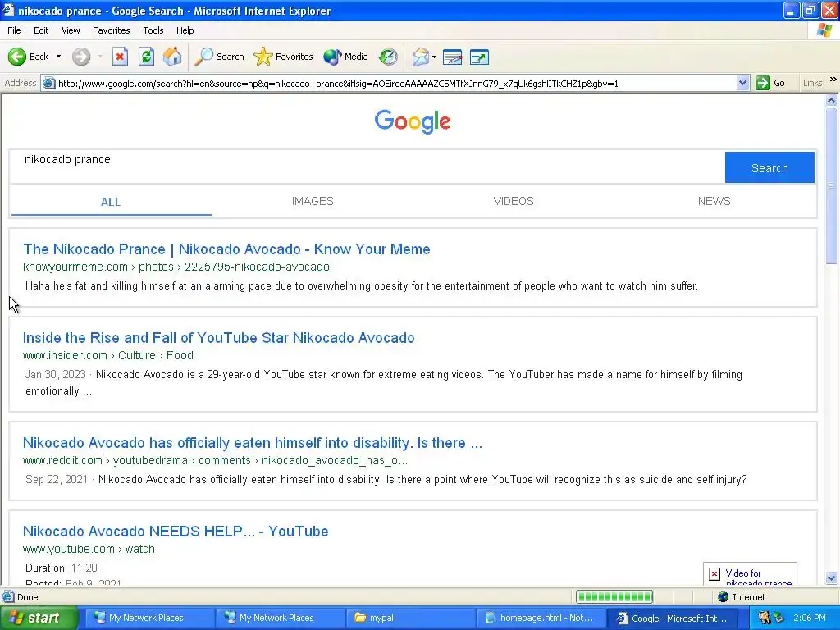
Task: Click the Mail envelope toolbar icon
Action: tap(421, 57)
